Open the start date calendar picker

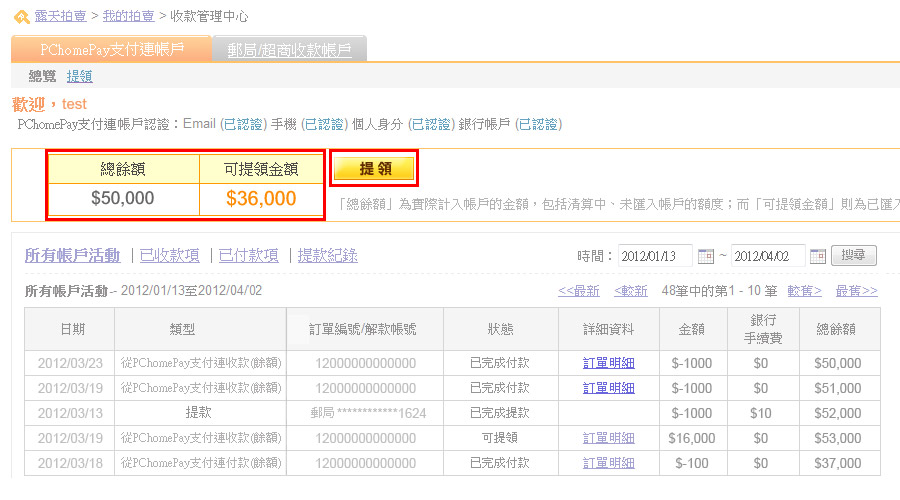[706, 255]
